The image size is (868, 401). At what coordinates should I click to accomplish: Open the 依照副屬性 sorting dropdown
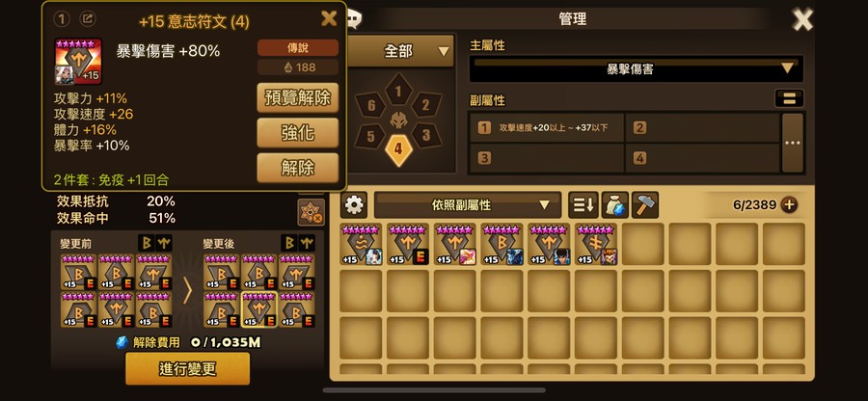point(468,205)
